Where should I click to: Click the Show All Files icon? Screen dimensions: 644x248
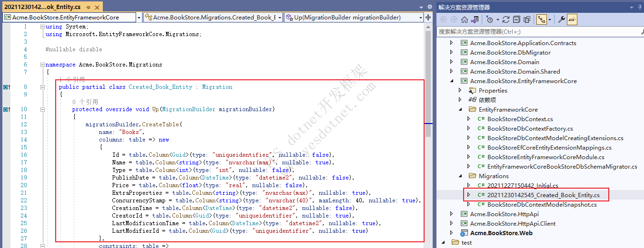pyautogui.click(x=527, y=19)
